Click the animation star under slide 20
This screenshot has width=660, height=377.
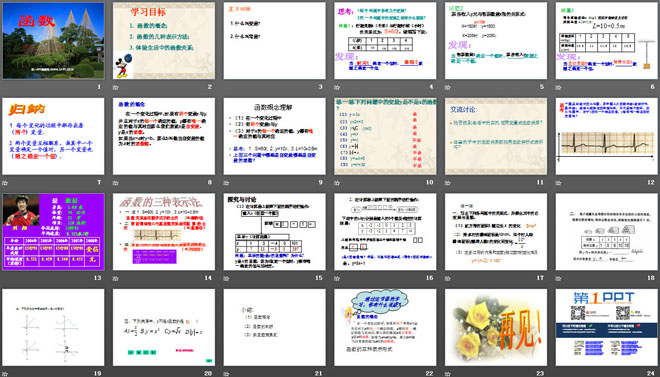coord(115,374)
